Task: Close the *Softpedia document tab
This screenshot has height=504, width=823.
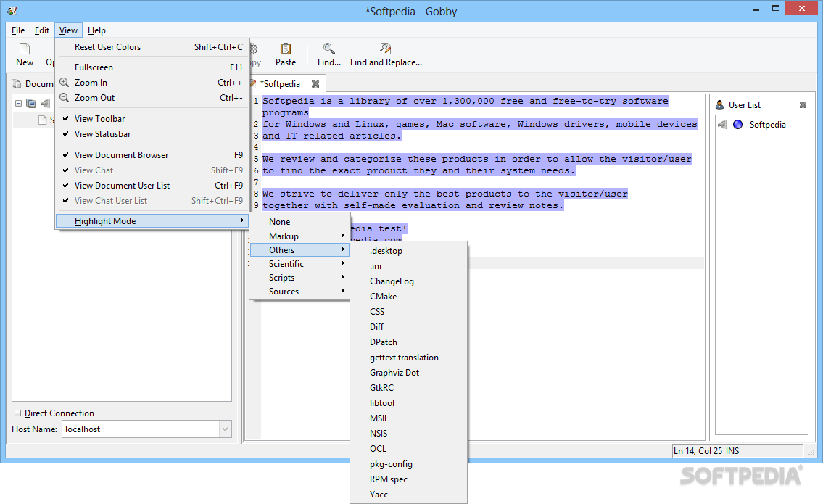Action: point(315,83)
